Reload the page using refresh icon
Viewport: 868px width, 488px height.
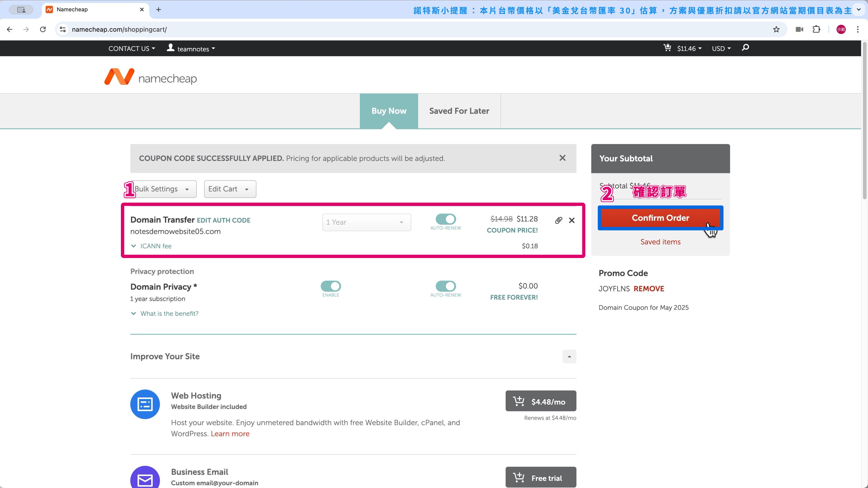[43, 29]
